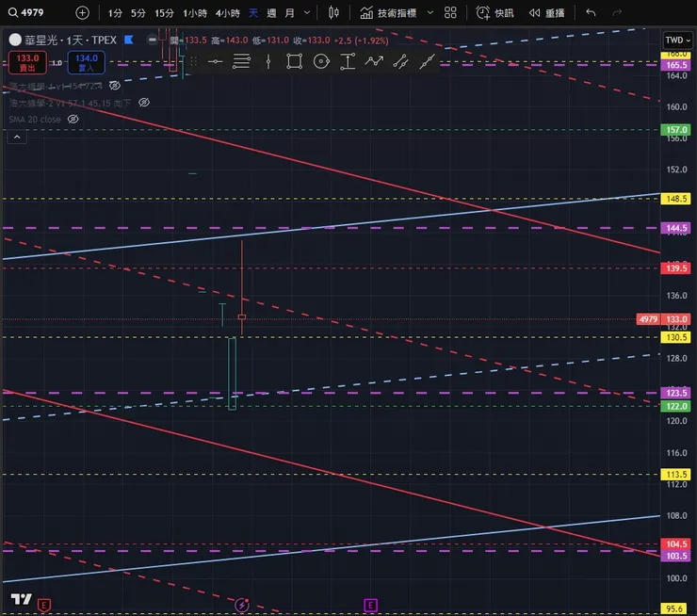697x616 pixels.
Task: Select the stacked horizontal lines tool
Action: coord(241,62)
